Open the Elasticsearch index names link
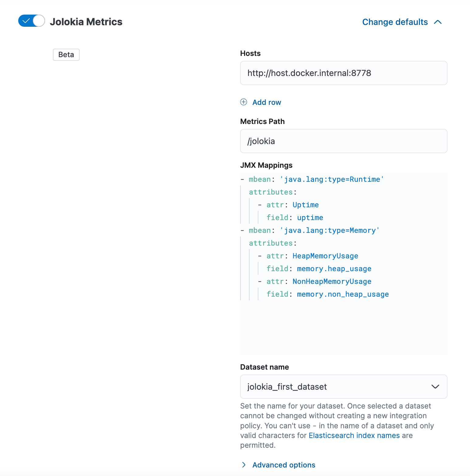Viewport: 470px width, 476px height. pos(354,436)
